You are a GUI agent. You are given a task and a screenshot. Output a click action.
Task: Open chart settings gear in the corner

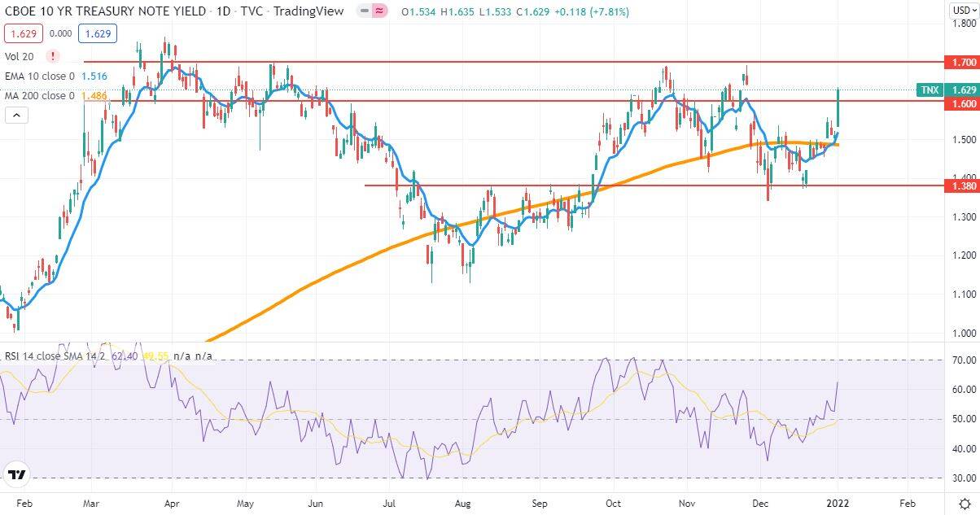click(x=964, y=504)
